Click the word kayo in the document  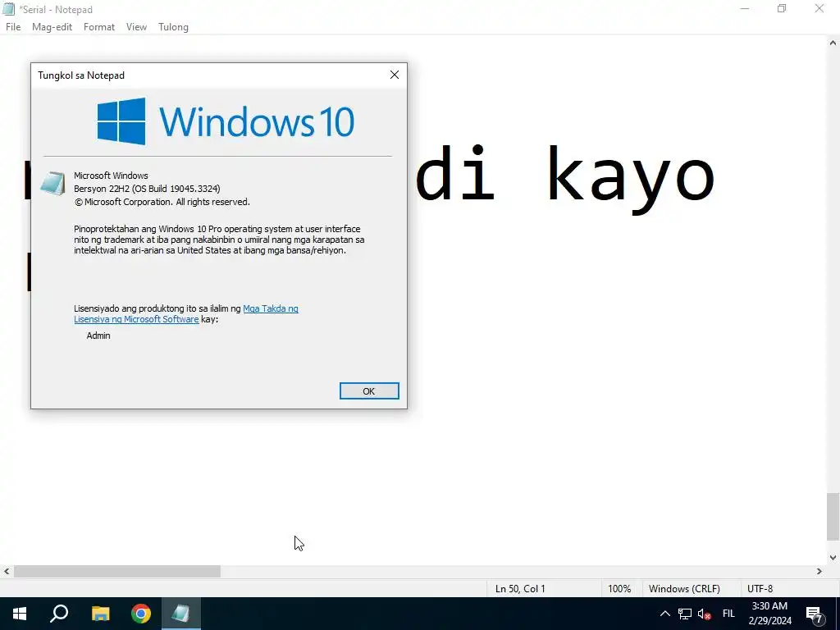631,180
